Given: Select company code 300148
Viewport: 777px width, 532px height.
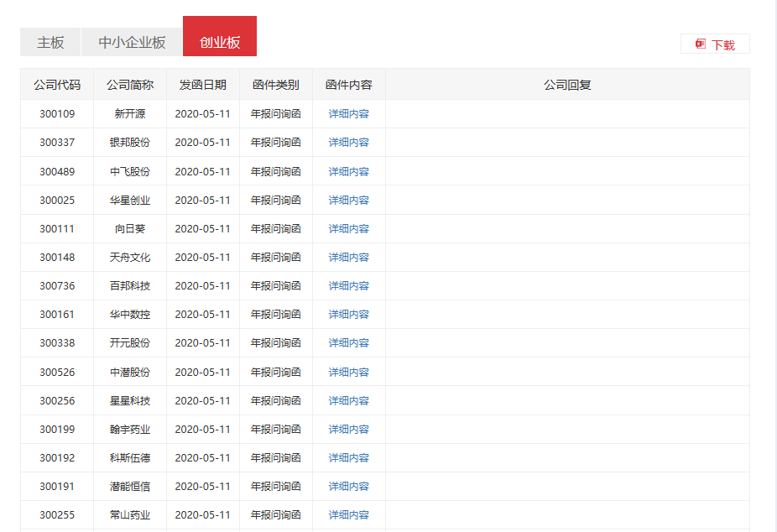Looking at the screenshot, I should 57,257.
